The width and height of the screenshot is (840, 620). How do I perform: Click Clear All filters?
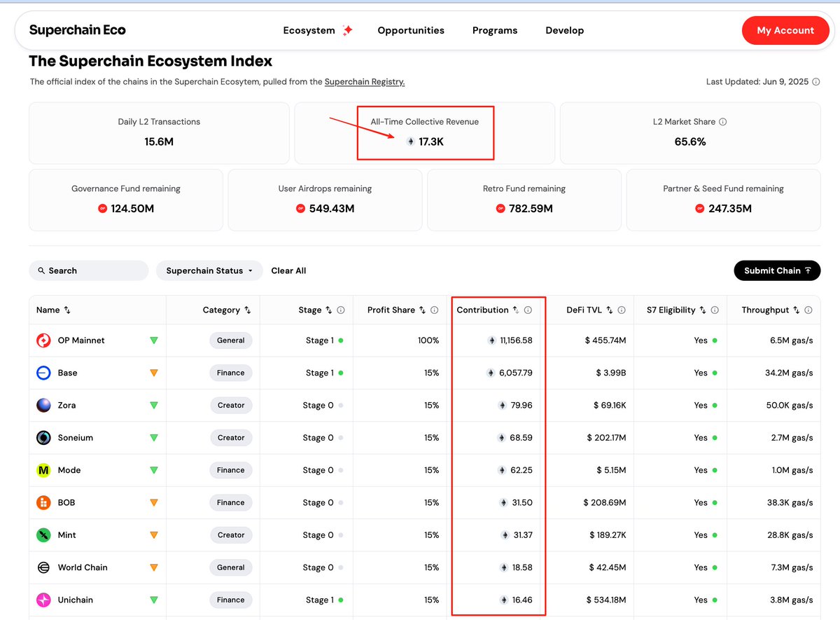click(288, 270)
